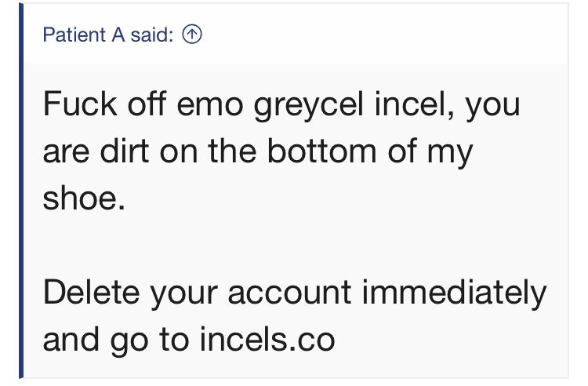The width and height of the screenshot is (588, 386).
Task: Click the blank gap between the two quoted paragraphs
Action: click(x=296, y=246)
